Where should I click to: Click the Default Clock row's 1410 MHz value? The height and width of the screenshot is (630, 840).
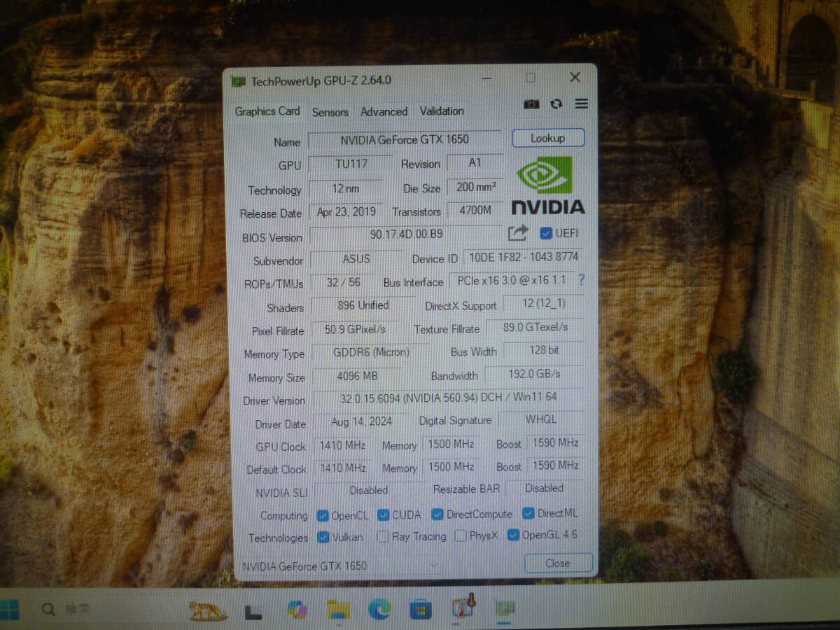pos(342,467)
